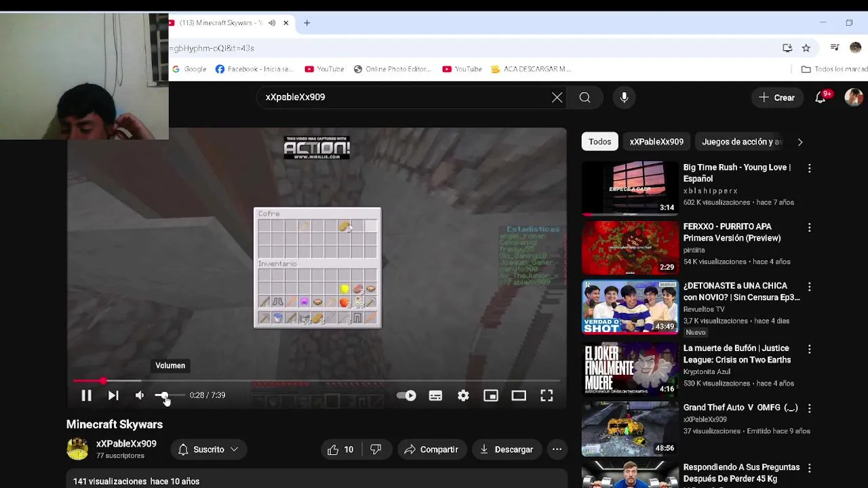Select the Todos filter chip
Viewport: 868px width, 488px height.
pos(599,142)
